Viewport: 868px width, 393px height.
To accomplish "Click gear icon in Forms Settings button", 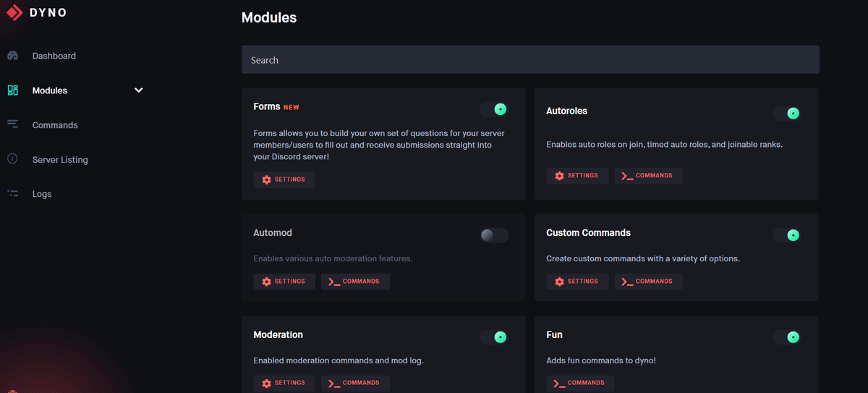I will coord(266,179).
